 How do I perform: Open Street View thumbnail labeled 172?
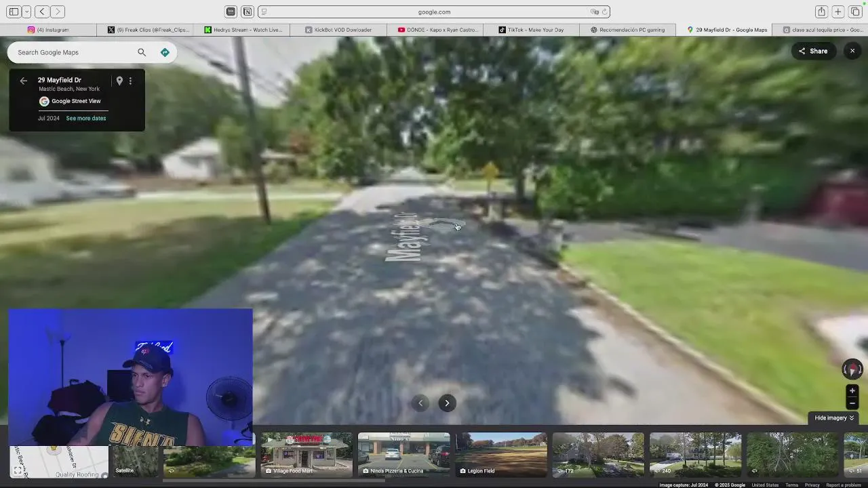(x=598, y=455)
